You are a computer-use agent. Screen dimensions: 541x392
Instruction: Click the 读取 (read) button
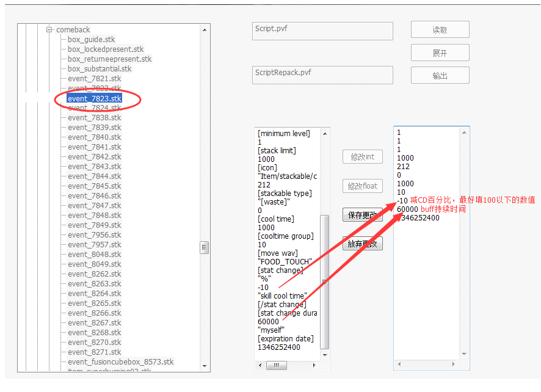tap(440, 30)
